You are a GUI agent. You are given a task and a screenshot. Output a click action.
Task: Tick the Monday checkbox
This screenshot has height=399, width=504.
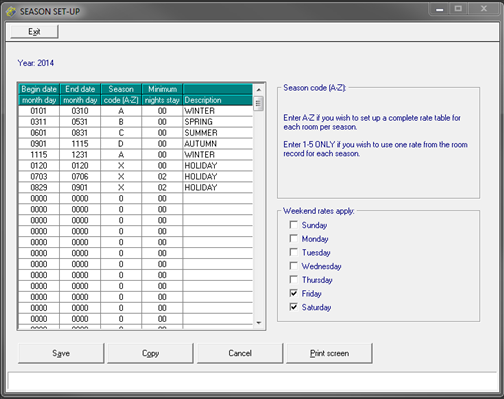click(294, 239)
